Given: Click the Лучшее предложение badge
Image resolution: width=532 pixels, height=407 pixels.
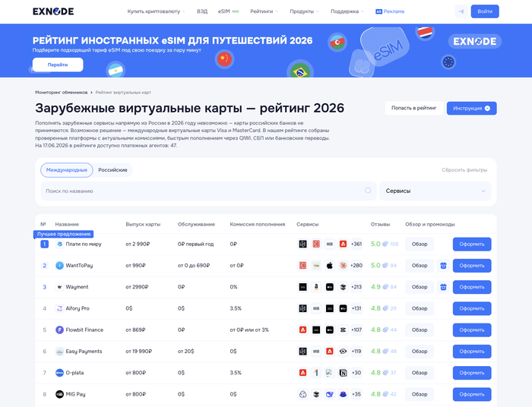Looking at the screenshot, I should pyautogui.click(x=63, y=234).
